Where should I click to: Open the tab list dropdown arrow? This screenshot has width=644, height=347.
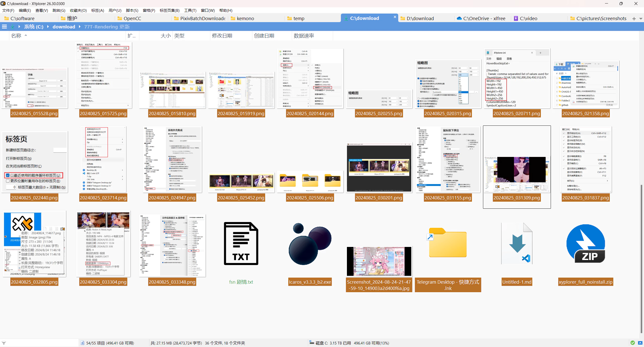click(x=640, y=19)
